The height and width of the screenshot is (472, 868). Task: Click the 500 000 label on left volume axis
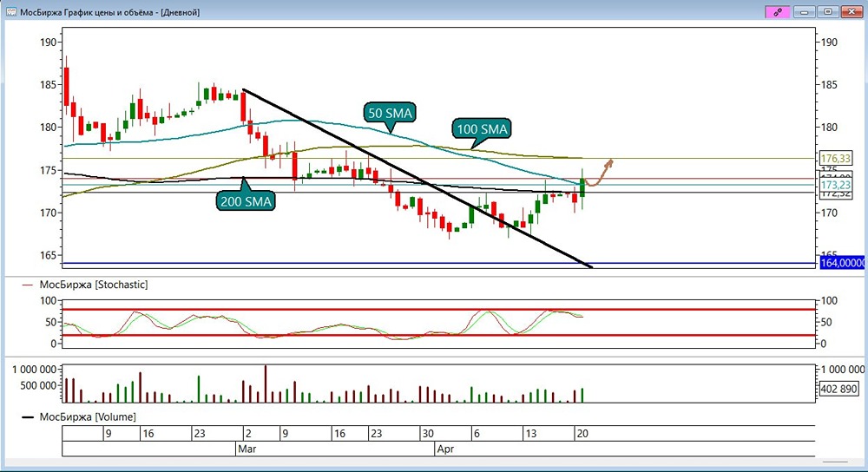38,385
